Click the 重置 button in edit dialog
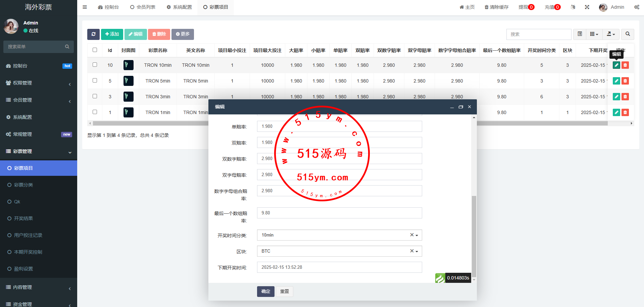Image resolution: width=644 pixels, height=307 pixels. [285, 292]
